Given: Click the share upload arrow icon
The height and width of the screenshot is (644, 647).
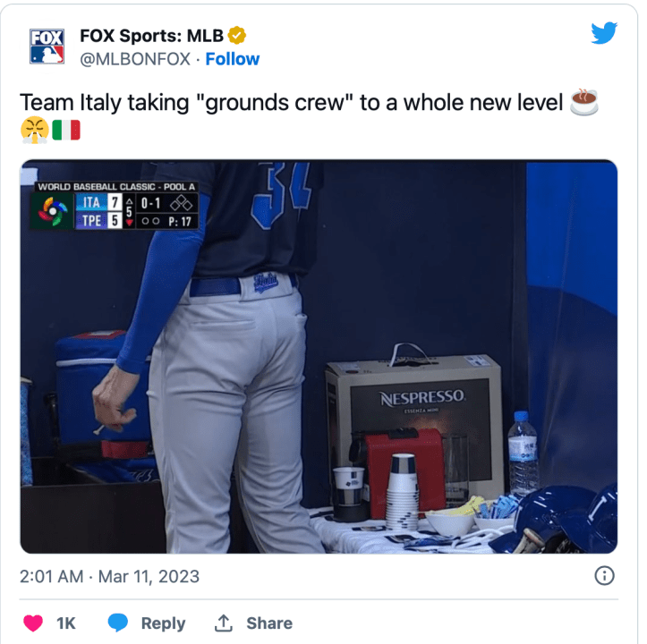Looking at the screenshot, I should coord(223,623).
